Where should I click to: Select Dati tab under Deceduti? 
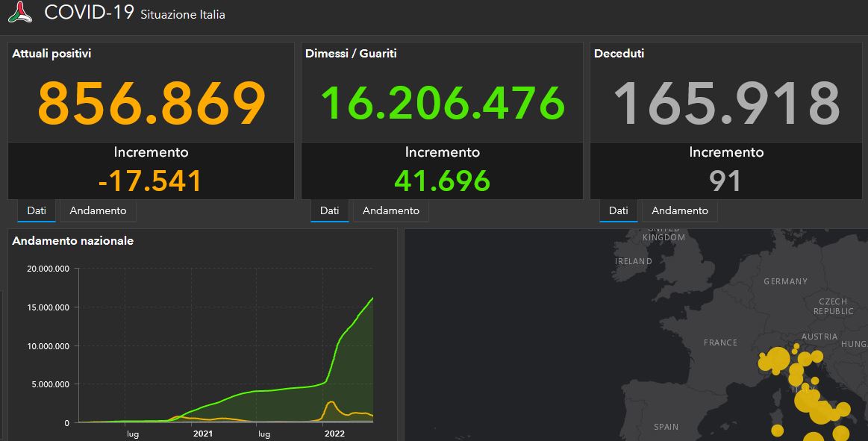click(618, 210)
